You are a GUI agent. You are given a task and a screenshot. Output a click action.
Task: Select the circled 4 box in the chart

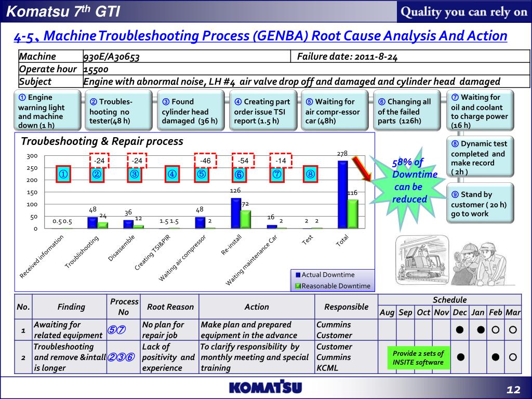tap(172, 174)
